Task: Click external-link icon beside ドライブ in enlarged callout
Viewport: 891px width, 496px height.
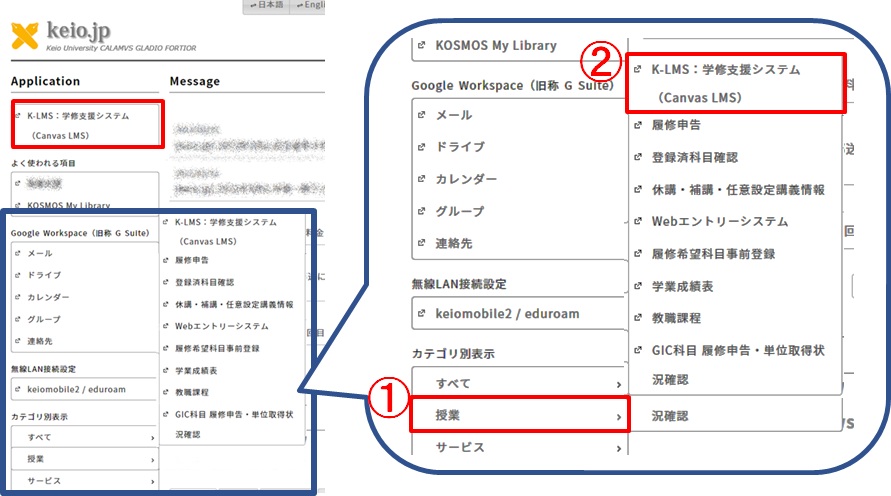Action: tap(421, 147)
